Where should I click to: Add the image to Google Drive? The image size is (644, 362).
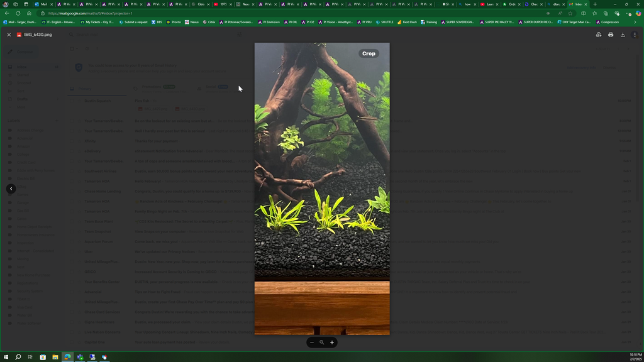[x=599, y=35]
